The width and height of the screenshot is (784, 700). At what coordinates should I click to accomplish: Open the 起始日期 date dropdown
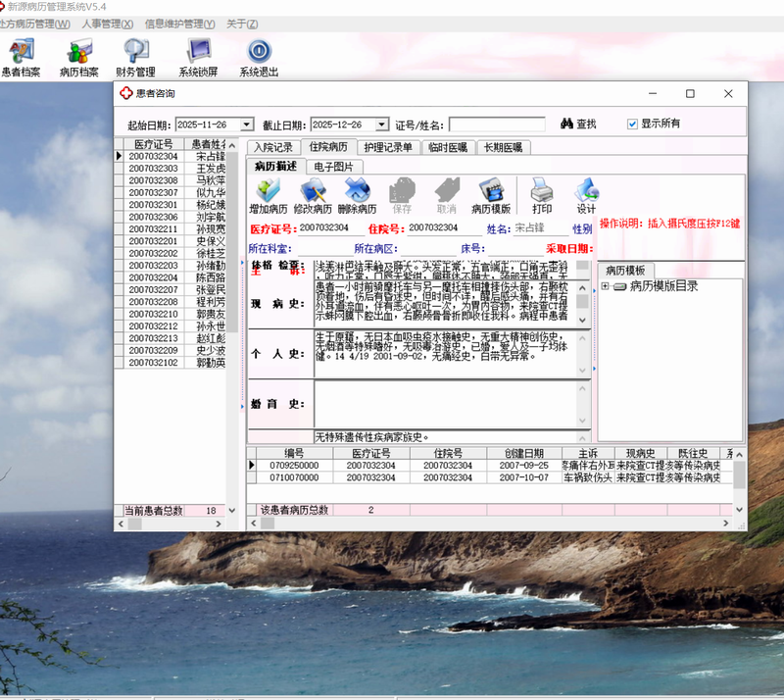click(x=247, y=125)
